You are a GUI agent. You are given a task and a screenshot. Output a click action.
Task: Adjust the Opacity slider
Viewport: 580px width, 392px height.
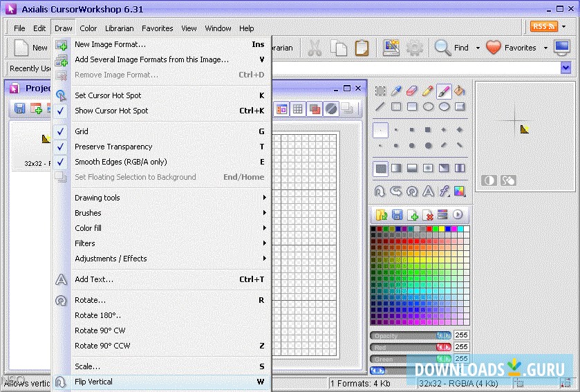[410, 335]
